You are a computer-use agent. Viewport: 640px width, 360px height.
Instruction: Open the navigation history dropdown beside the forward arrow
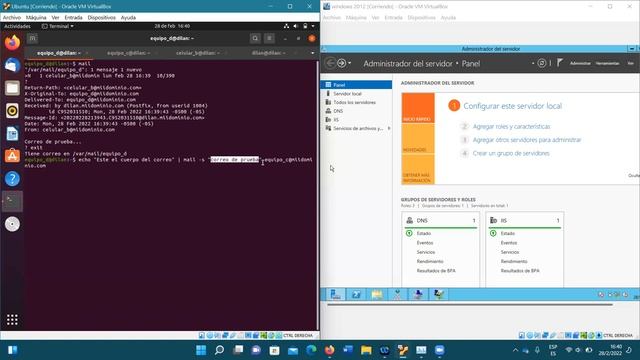[350, 63]
